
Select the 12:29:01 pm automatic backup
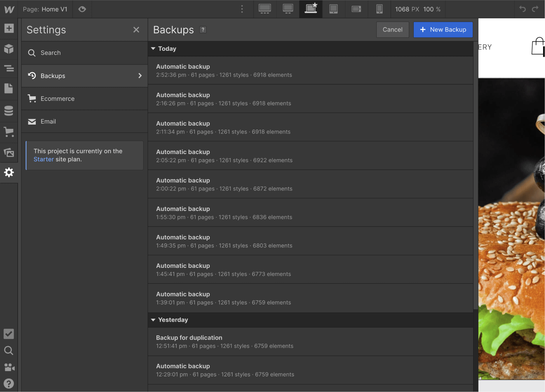point(310,370)
